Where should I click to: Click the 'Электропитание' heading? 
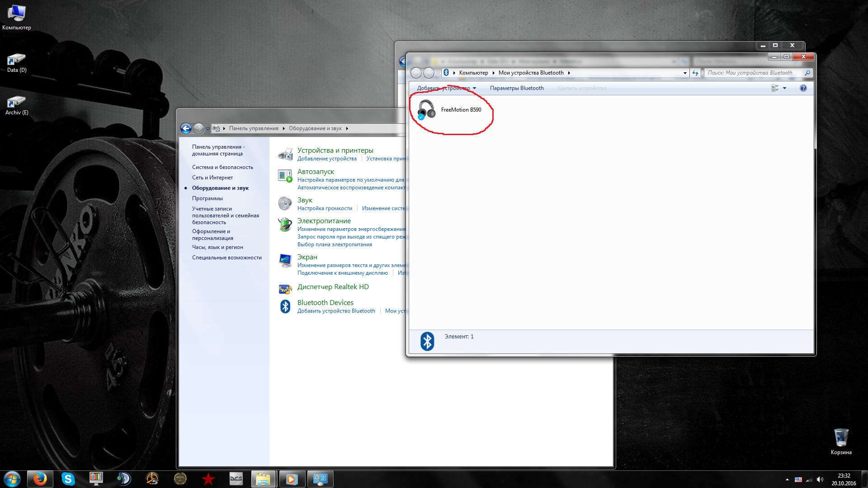(324, 221)
